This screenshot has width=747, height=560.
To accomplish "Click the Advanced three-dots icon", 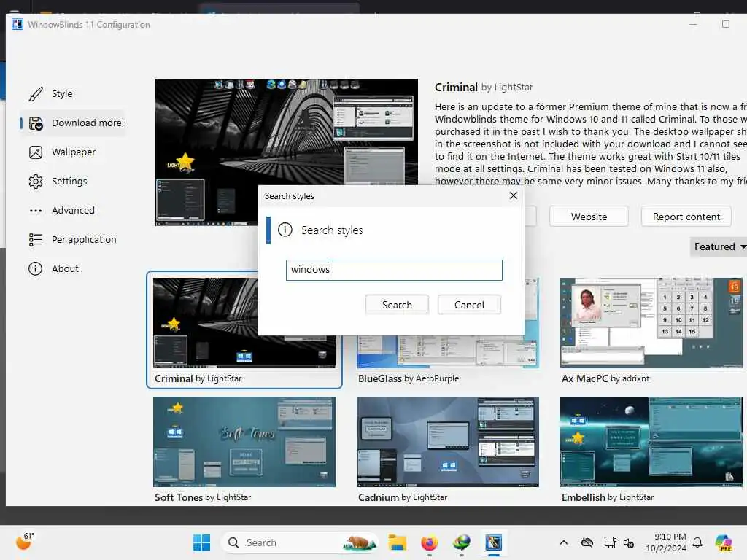I will click(x=36, y=211).
